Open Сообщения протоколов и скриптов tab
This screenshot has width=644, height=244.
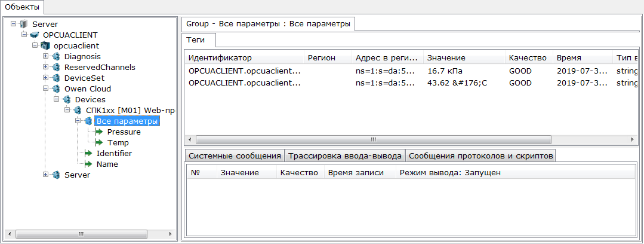(x=480, y=155)
